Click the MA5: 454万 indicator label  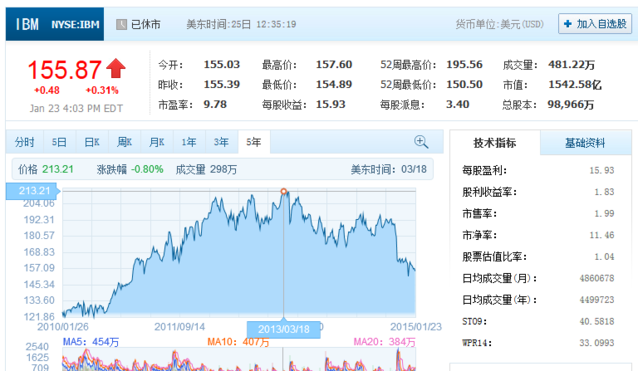tap(91, 342)
